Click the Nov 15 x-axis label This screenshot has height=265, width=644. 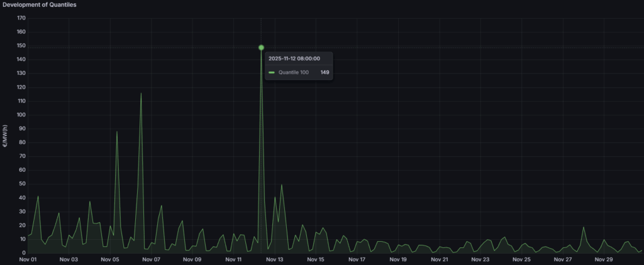tap(316, 259)
